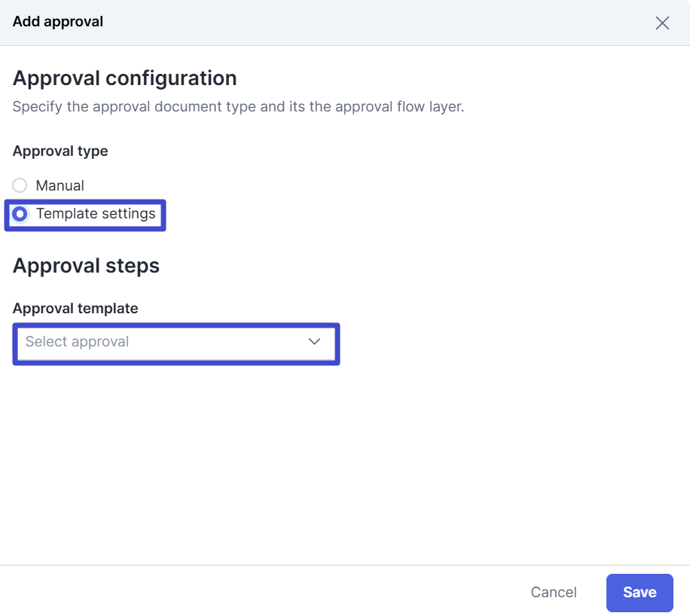Screen dimensions: 690x616
Task: Click the Approval steps heading
Action: click(x=86, y=266)
